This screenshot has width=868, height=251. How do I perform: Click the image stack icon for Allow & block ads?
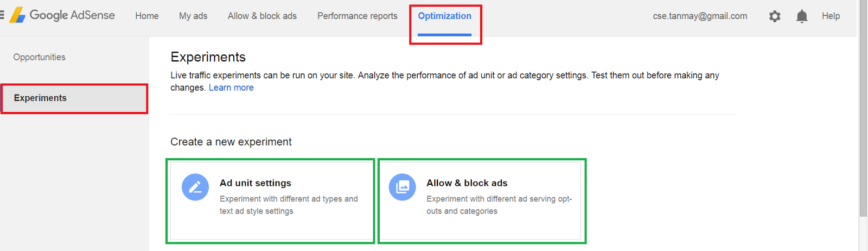pos(403,187)
